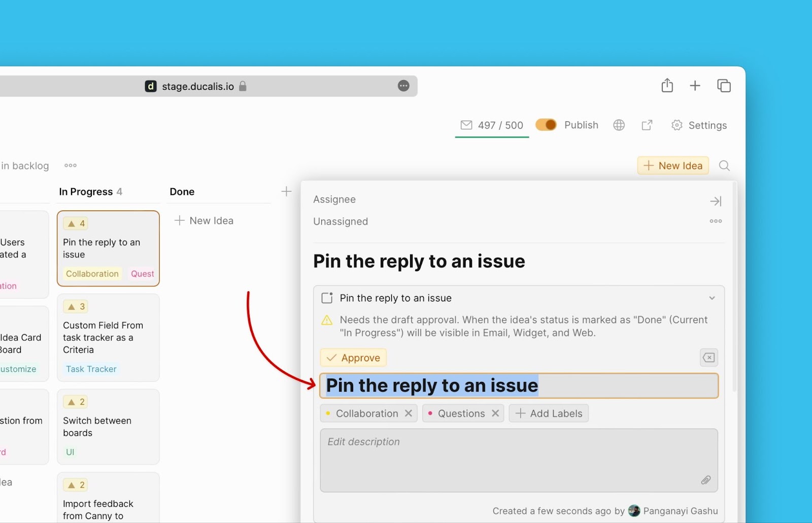This screenshot has height=523, width=812.
Task: Open the backlog column options menu
Action: pyautogui.click(x=71, y=165)
